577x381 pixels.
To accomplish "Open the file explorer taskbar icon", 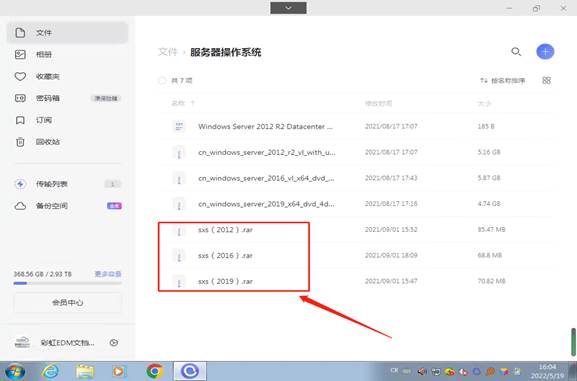I will 85,371.
